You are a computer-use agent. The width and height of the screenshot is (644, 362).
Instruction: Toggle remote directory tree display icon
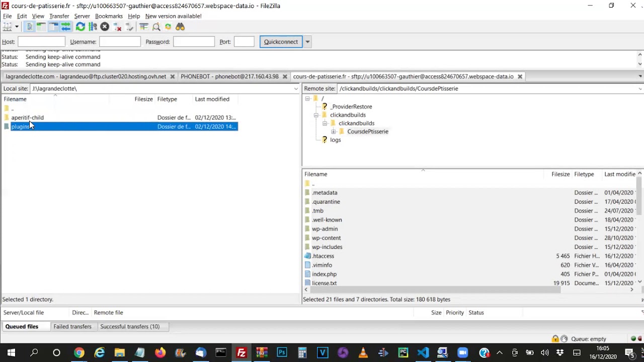[53, 27]
